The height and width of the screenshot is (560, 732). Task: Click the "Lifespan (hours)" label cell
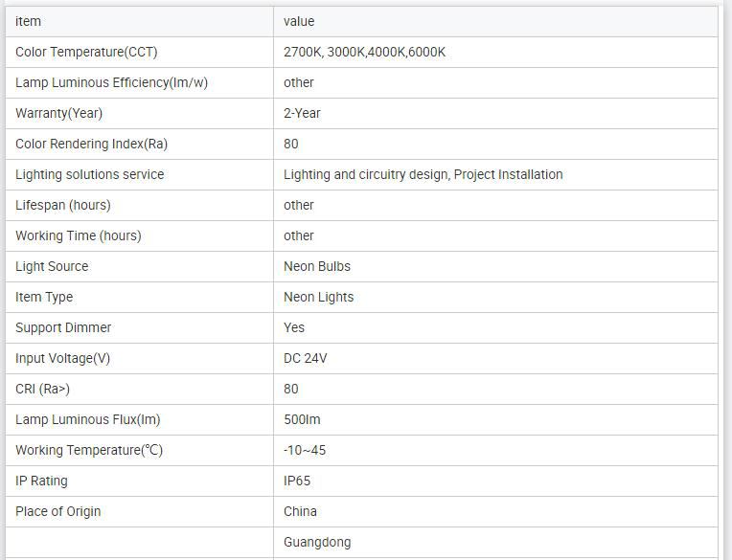(x=62, y=206)
